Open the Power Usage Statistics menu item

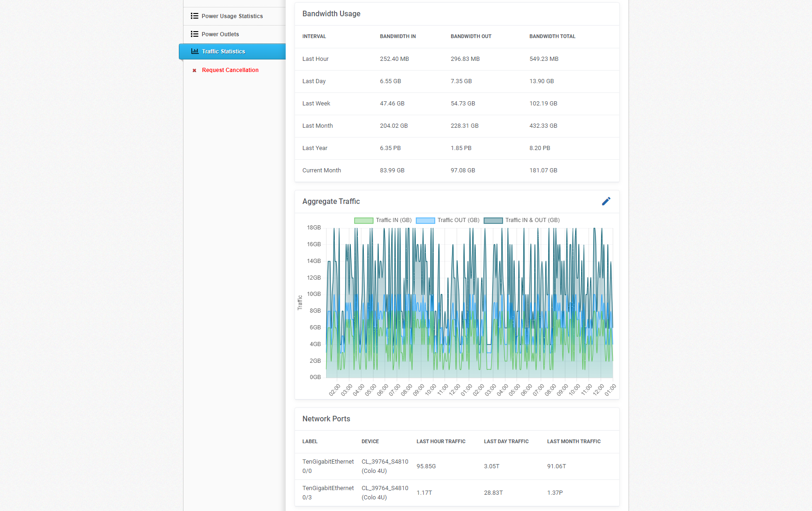[x=232, y=16]
